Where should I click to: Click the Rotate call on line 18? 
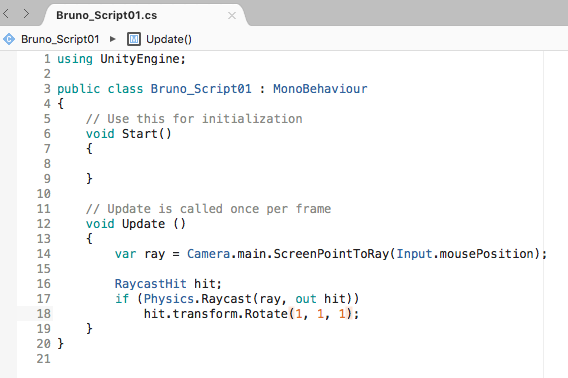pos(266,313)
